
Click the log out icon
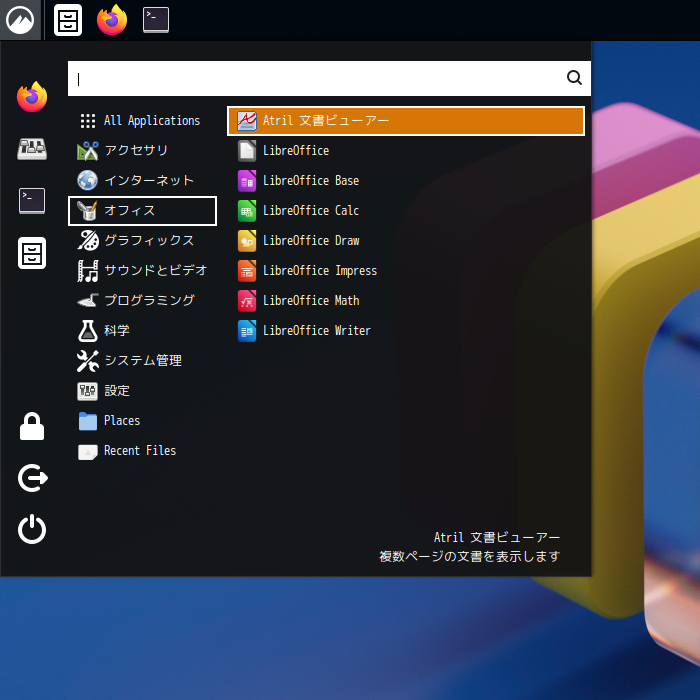tap(33, 478)
